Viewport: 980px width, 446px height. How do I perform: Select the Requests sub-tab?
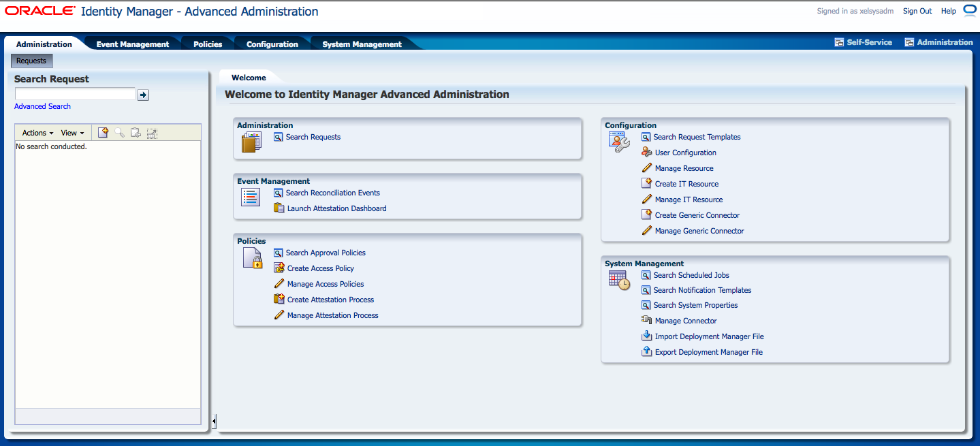[31, 61]
